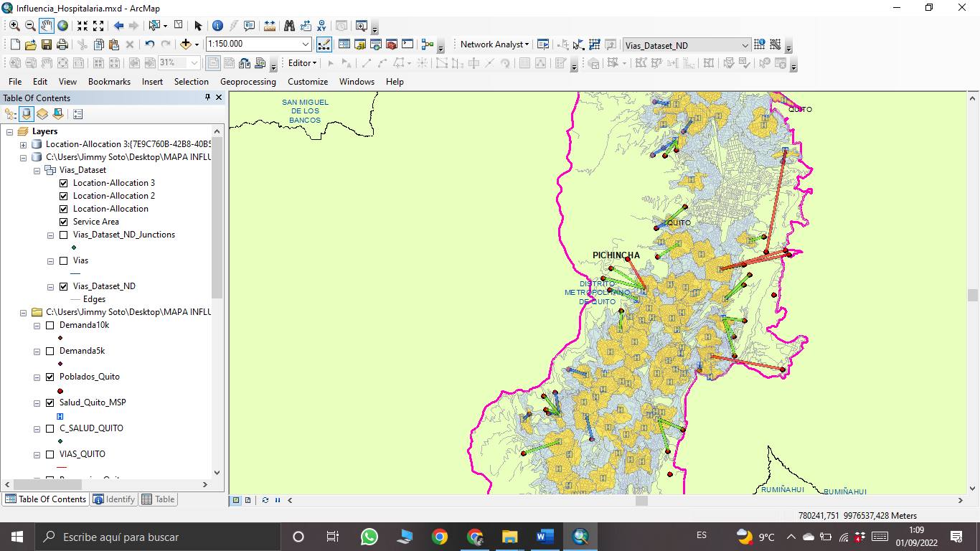Refresh the map display
Viewport: 980px width, 551px height.
click(265, 500)
